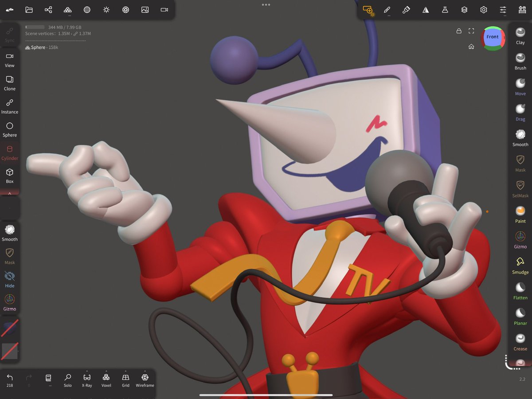Select the Flatten tool

520,291
